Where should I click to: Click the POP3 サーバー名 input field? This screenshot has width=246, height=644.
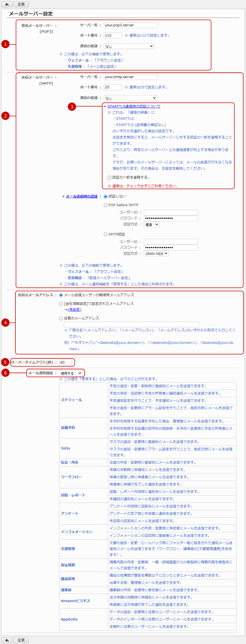(x=131, y=25)
